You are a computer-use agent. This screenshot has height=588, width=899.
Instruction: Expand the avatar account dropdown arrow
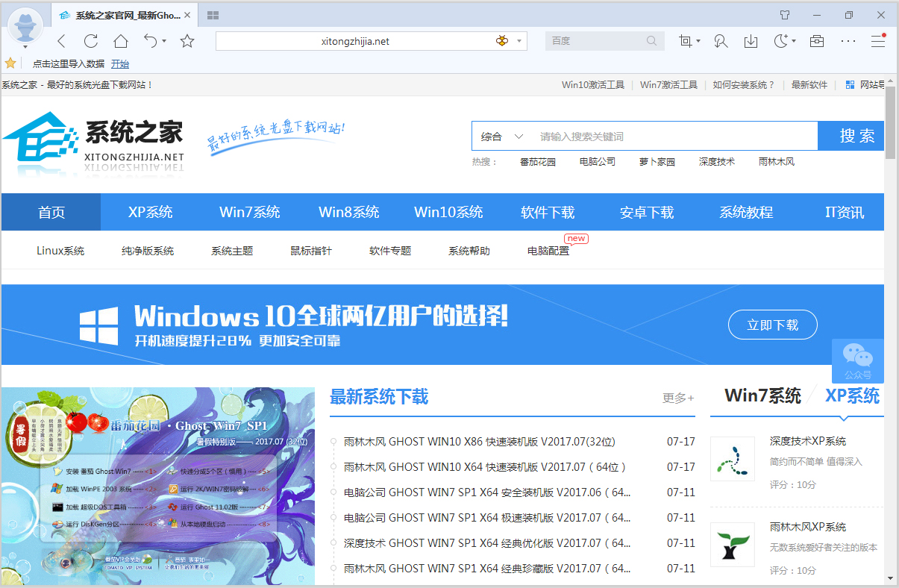[25, 47]
